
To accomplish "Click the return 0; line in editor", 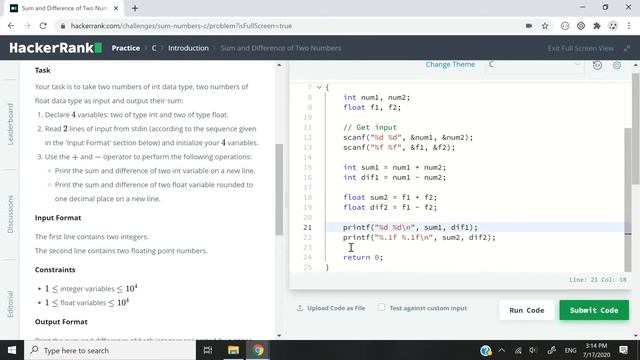I will tap(363, 257).
